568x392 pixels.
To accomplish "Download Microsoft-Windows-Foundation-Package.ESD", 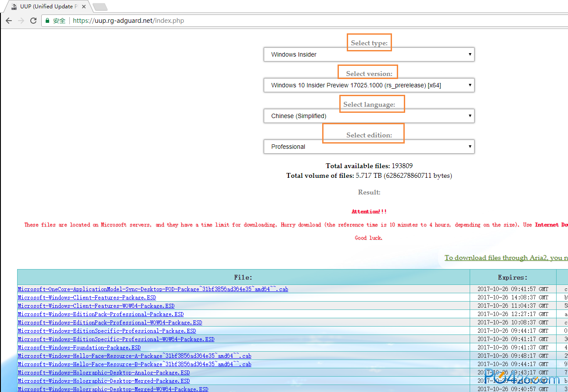I will [79, 348].
